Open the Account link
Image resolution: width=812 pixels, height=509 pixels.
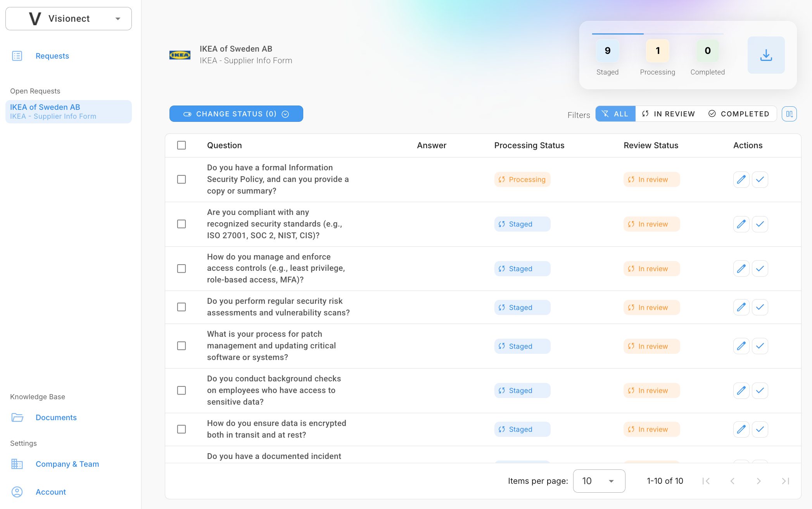pos(51,492)
